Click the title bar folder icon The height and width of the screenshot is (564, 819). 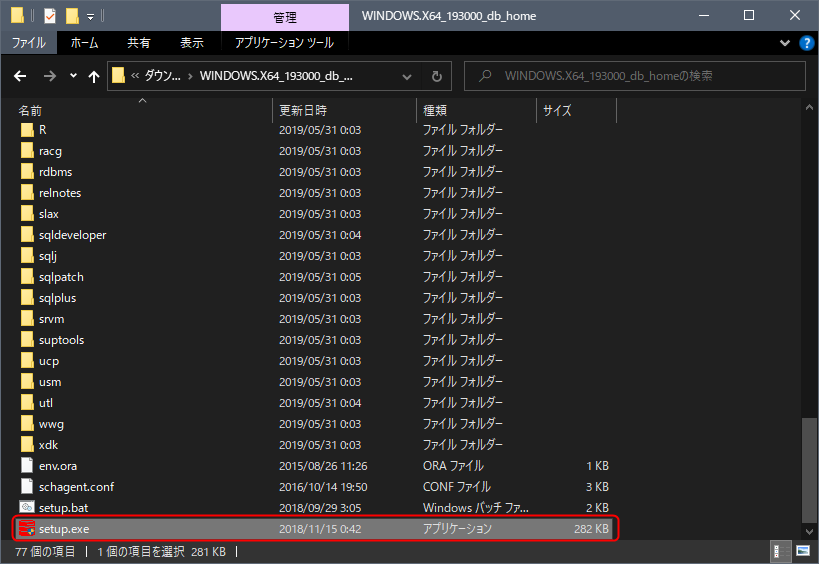(x=17, y=16)
